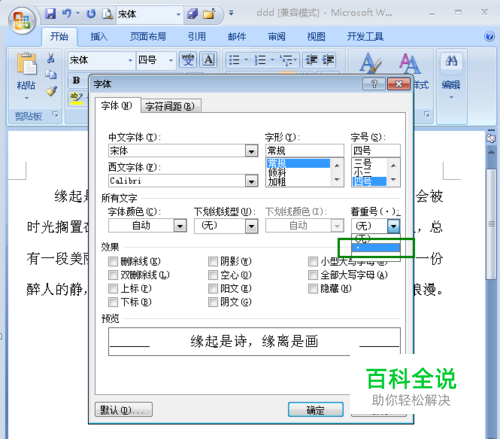Switch to the 开始 ribbon tab
Viewport: 500px width, 439px height.
click(59, 37)
